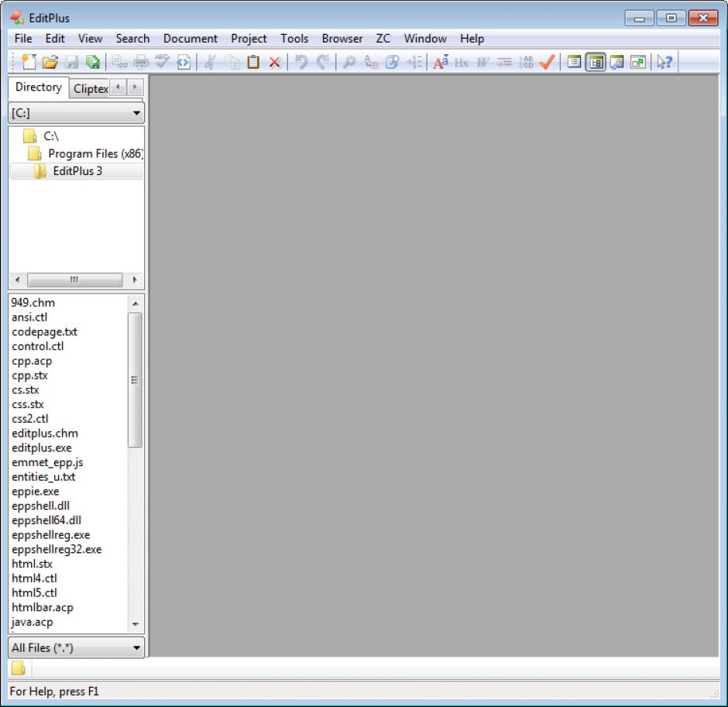
Task: Click the Open file folder icon
Action: pyautogui.click(x=50, y=62)
